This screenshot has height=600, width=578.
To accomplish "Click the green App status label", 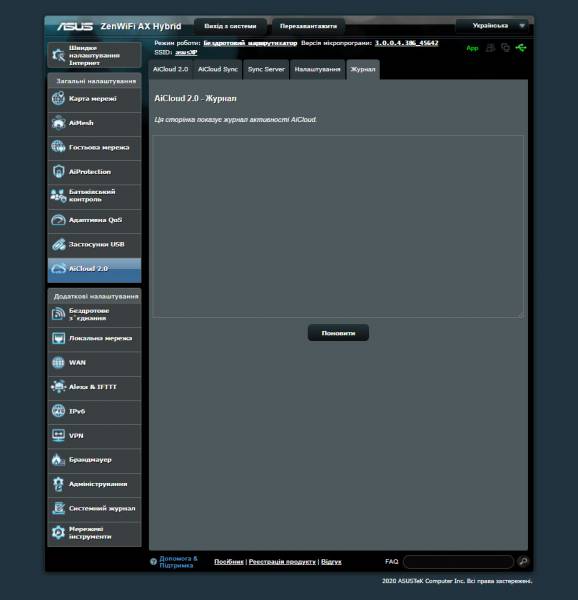I will [472, 48].
